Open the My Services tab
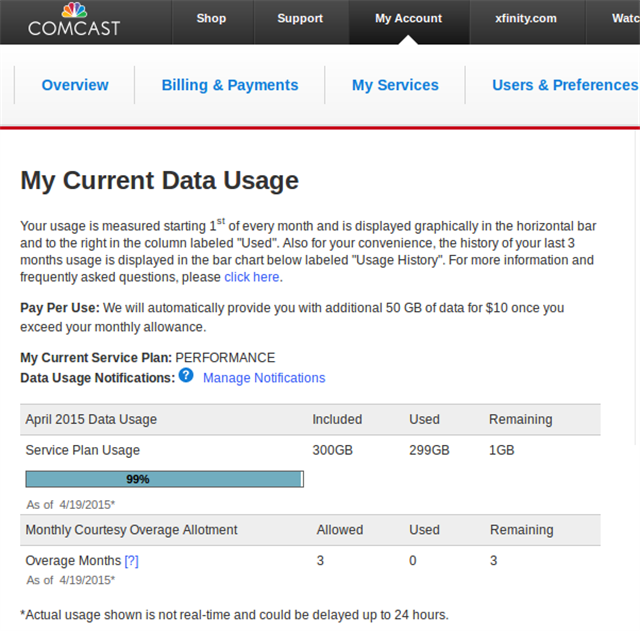Image resolution: width=640 pixels, height=631 pixels. [x=395, y=85]
